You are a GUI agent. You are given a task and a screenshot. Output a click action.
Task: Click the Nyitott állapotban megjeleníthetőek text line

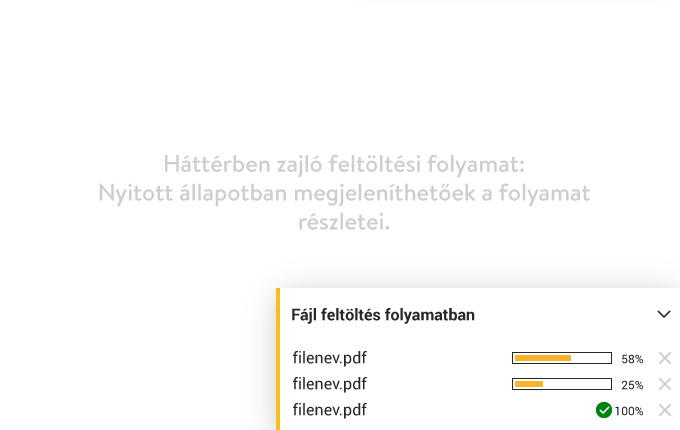[x=344, y=193]
